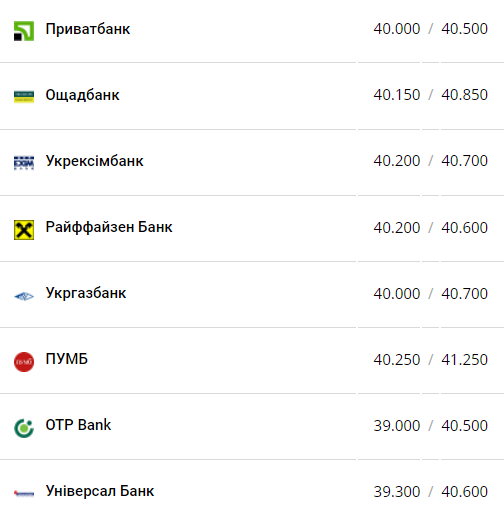504x521 pixels.
Task: Click the Універсал Банк logo icon
Action: coord(24,493)
